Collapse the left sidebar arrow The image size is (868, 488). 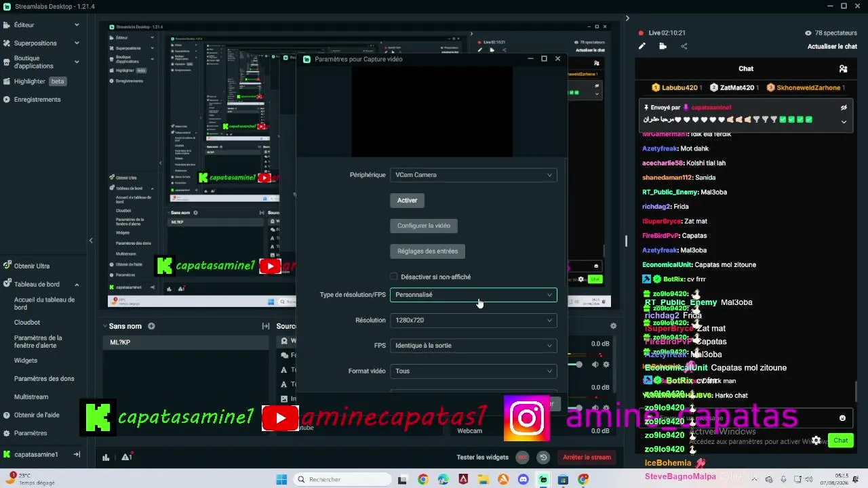tap(91, 240)
